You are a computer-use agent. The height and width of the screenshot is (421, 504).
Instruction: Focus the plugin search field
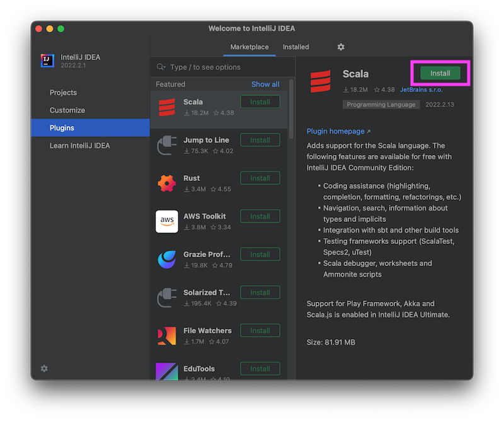[223, 67]
